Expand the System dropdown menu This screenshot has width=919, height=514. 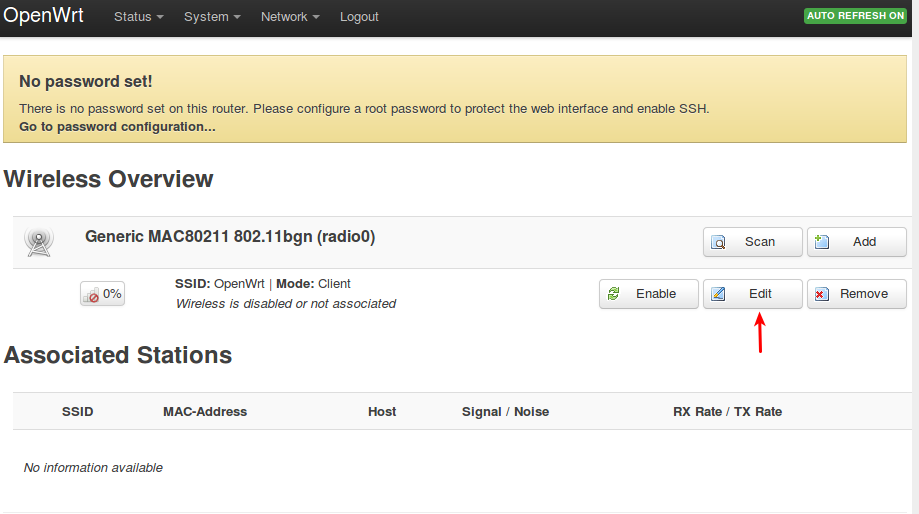pos(212,16)
